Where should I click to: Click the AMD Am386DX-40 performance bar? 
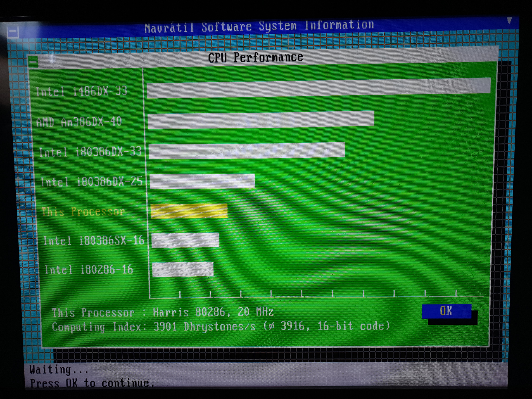coord(261,120)
